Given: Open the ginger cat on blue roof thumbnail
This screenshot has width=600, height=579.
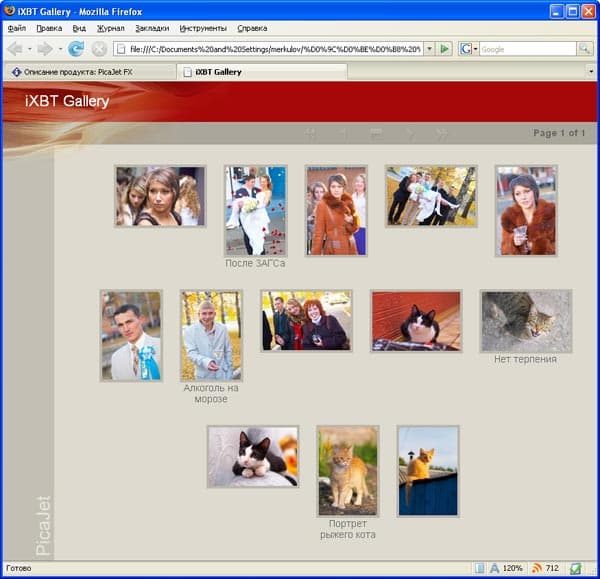Looking at the screenshot, I should tap(428, 471).
